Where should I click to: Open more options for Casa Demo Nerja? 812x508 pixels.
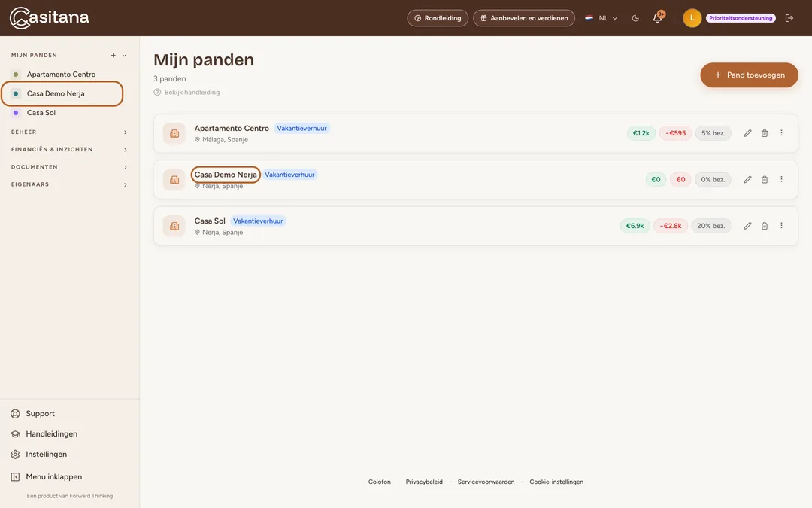point(781,179)
